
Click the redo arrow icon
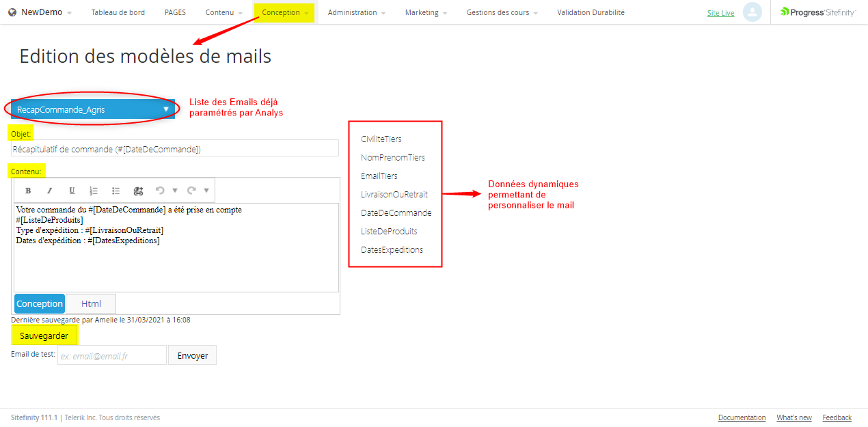pyautogui.click(x=191, y=191)
